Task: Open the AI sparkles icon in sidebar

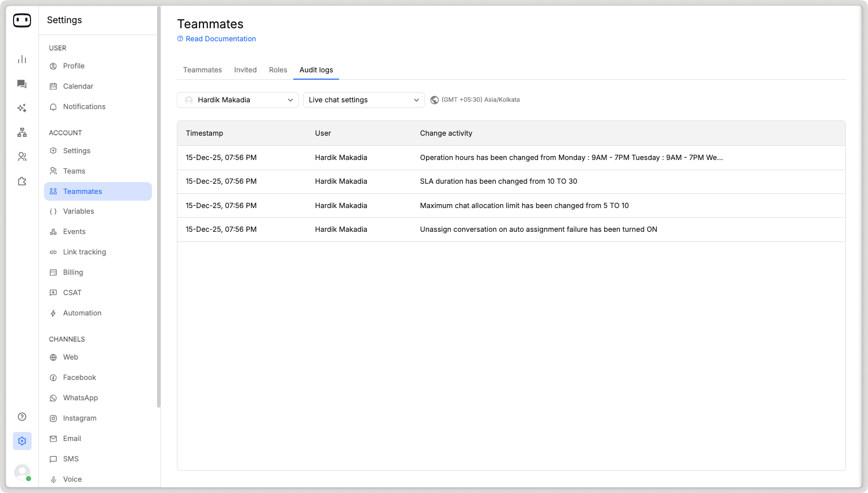Action: 22,108
